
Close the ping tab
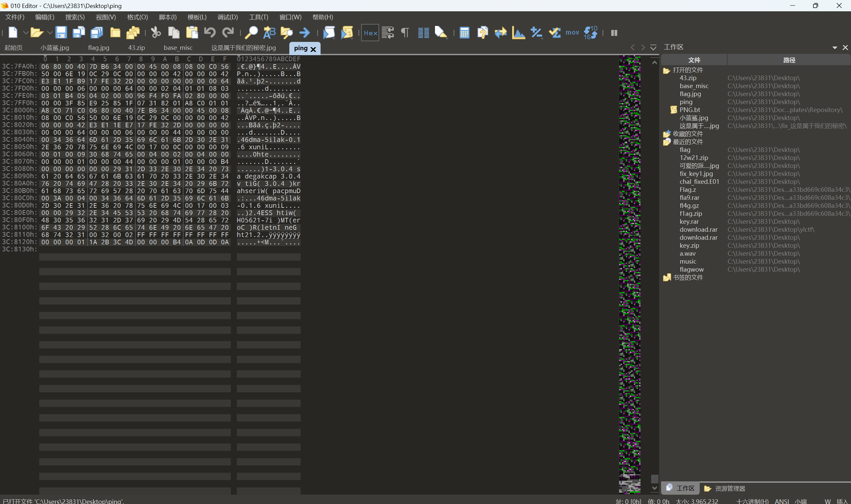[x=313, y=49]
